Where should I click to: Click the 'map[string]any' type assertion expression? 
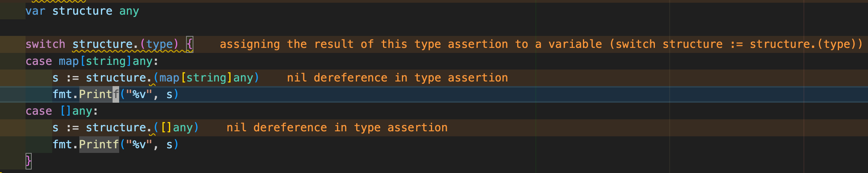(206, 78)
